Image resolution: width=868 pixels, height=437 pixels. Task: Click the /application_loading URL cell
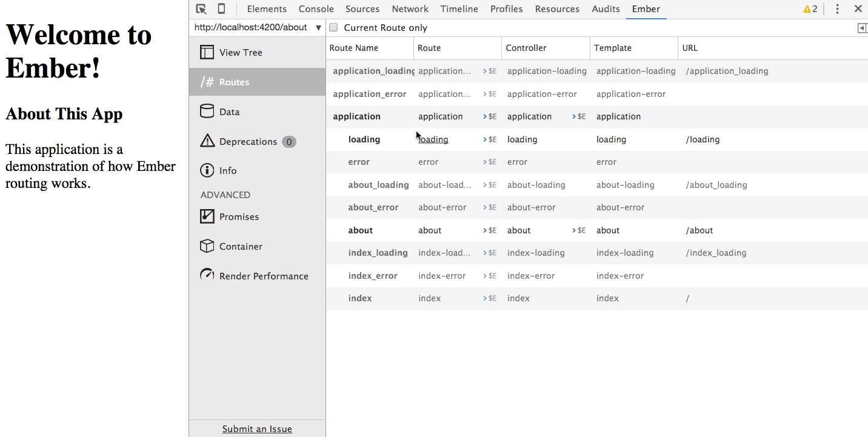tap(727, 71)
